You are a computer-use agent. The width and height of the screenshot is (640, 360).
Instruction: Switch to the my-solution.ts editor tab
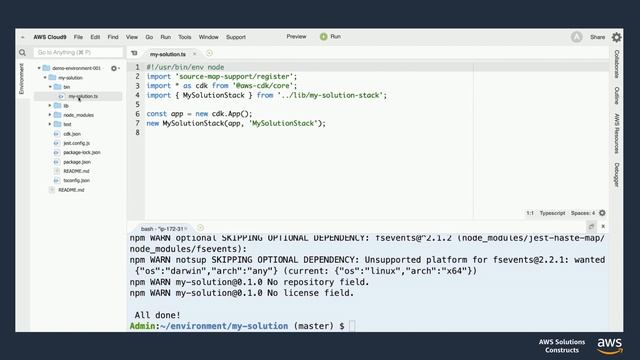point(168,54)
